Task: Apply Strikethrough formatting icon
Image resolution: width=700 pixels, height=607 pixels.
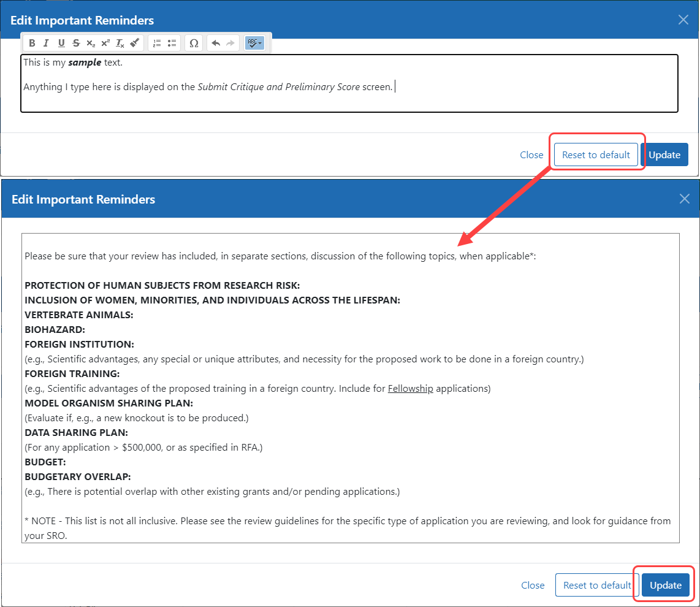Action: tap(76, 43)
